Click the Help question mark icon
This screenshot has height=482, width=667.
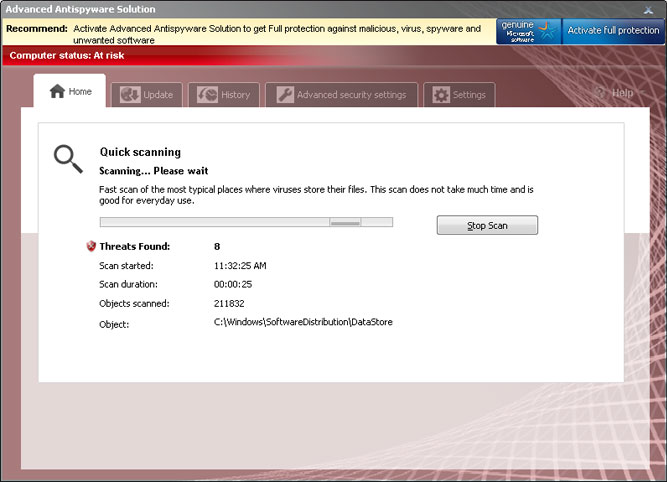(600, 92)
